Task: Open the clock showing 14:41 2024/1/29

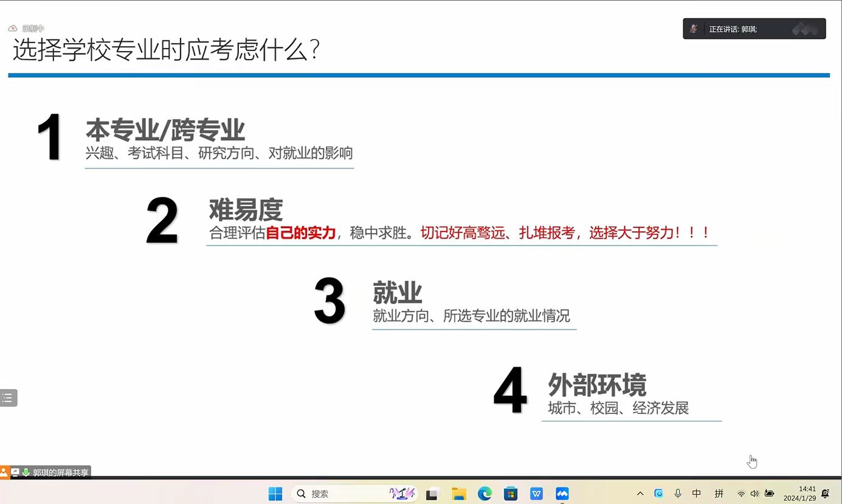Action: click(799, 493)
